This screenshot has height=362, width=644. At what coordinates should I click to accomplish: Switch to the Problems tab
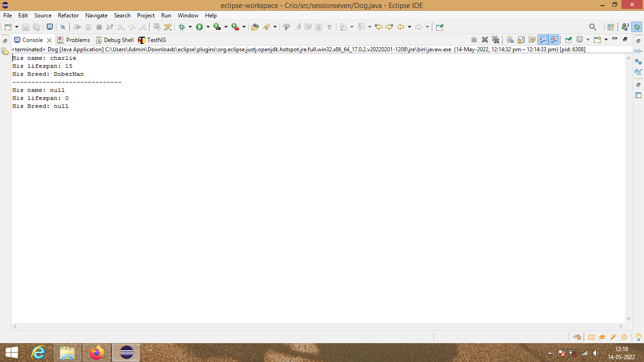point(74,40)
